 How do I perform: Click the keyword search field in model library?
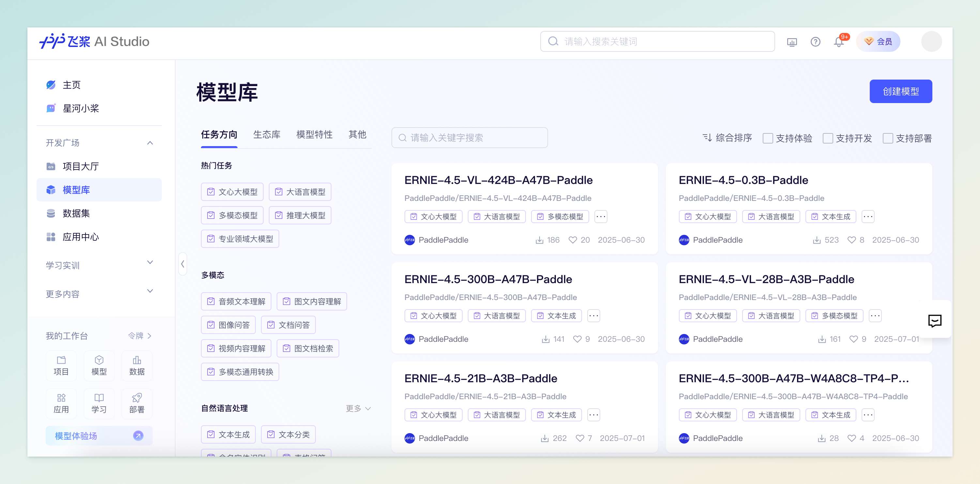[x=469, y=138]
